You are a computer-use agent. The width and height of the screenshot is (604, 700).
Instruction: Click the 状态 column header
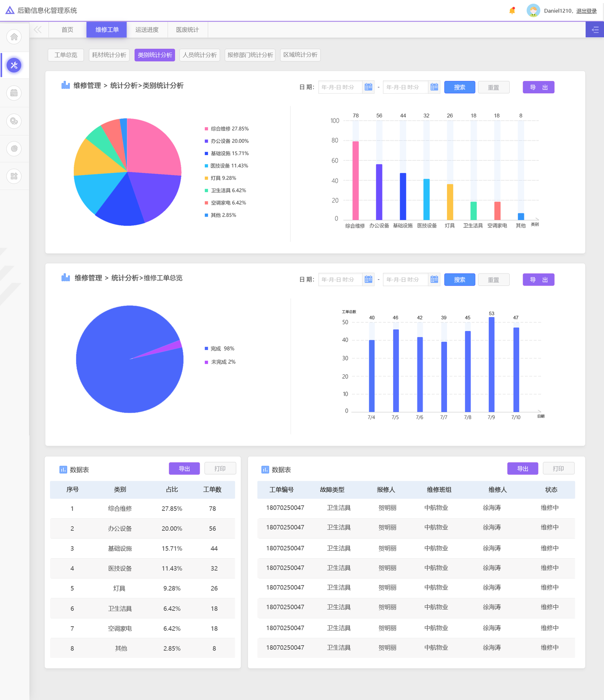pos(551,490)
